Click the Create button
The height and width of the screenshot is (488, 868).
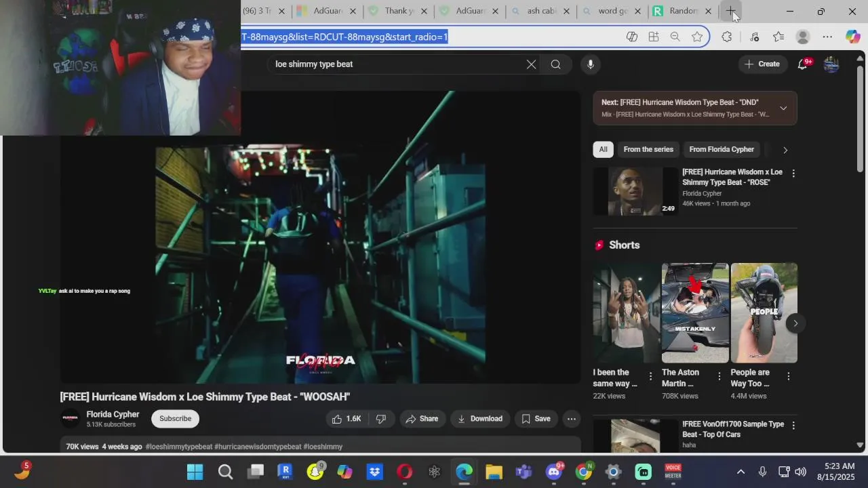click(762, 64)
